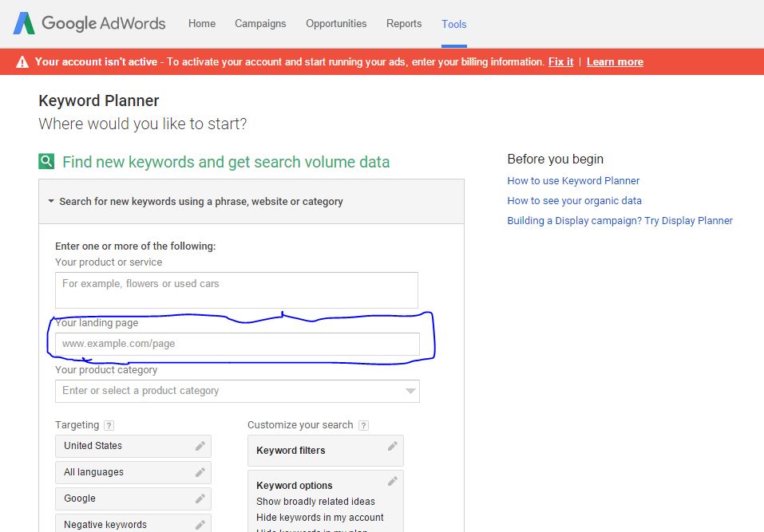The width and height of the screenshot is (764, 532).
Task: Select Google network targeting option
Action: (x=133, y=499)
